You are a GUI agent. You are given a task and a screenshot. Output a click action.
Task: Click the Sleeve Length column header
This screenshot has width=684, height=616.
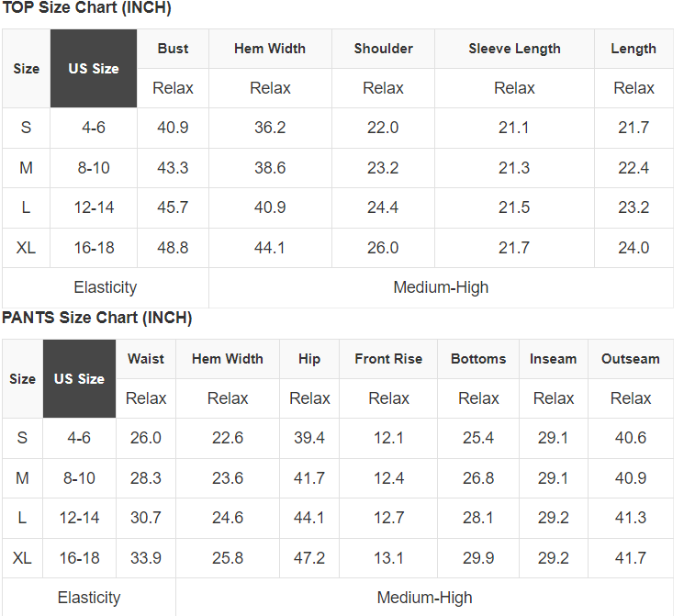click(x=514, y=49)
